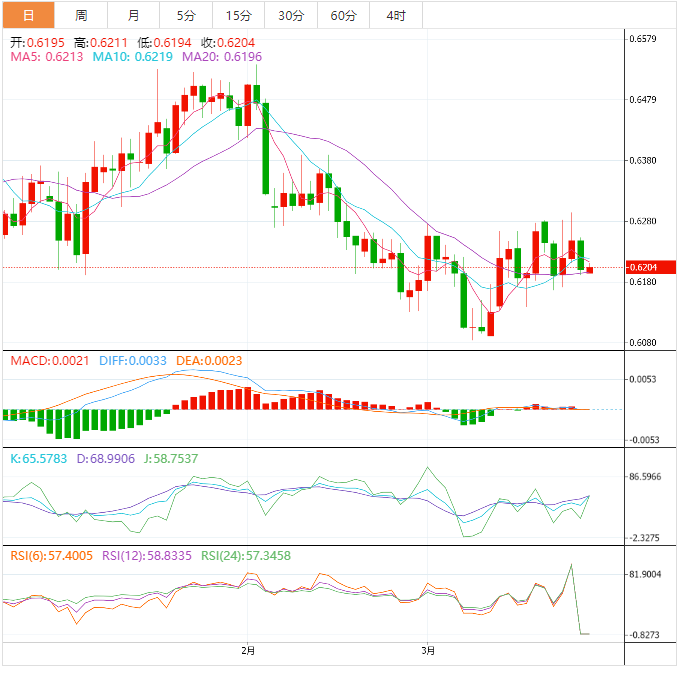679x675 pixels.
Task: Open the 60分 interval tab
Action: (x=343, y=15)
